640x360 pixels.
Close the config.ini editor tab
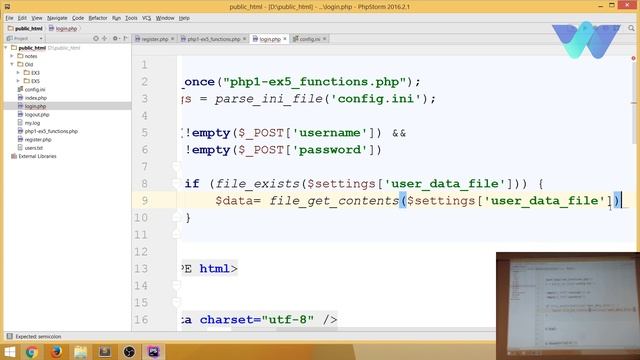[324, 39]
